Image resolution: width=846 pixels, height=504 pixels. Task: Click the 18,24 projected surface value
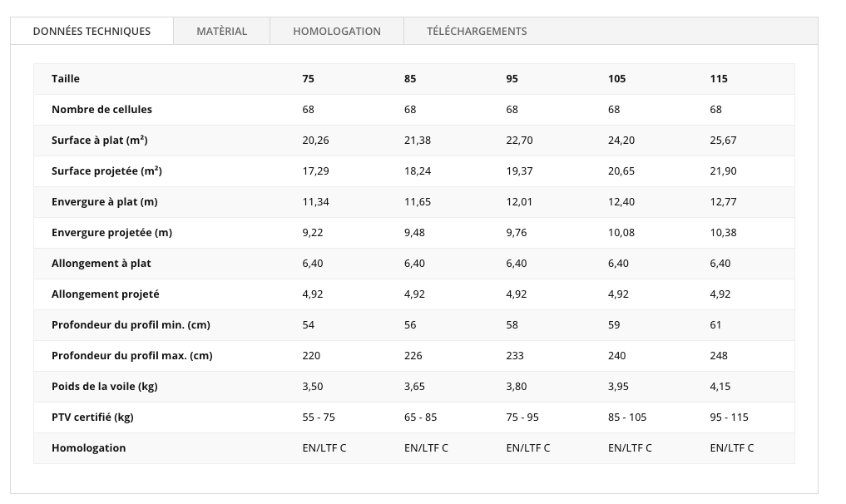click(x=418, y=170)
